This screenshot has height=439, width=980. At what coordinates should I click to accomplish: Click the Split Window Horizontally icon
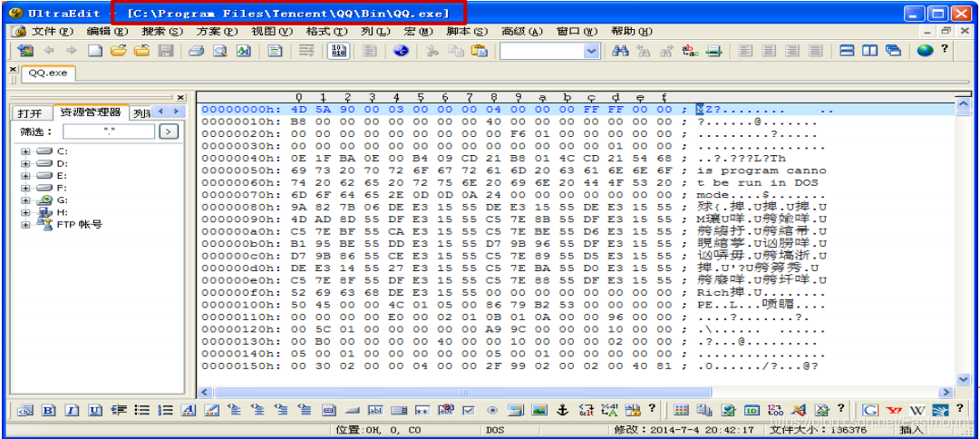click(847, 51)
